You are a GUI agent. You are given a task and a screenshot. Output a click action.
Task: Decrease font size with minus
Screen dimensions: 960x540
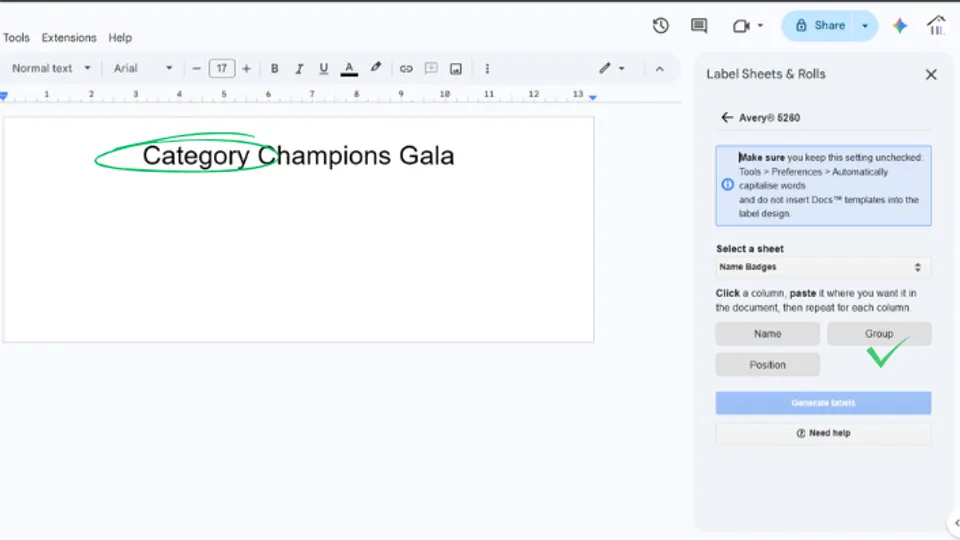click(196, 69)
